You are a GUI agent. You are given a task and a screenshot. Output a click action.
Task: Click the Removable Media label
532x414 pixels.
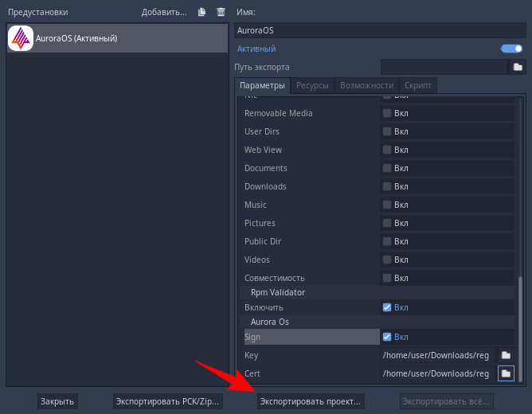(x=279, y=113)
